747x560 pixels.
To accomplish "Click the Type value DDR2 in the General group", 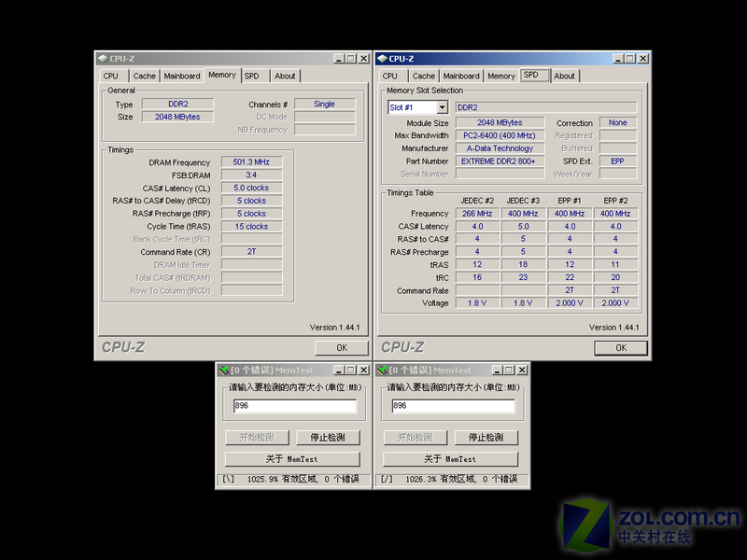I will [x=177, y=104].
